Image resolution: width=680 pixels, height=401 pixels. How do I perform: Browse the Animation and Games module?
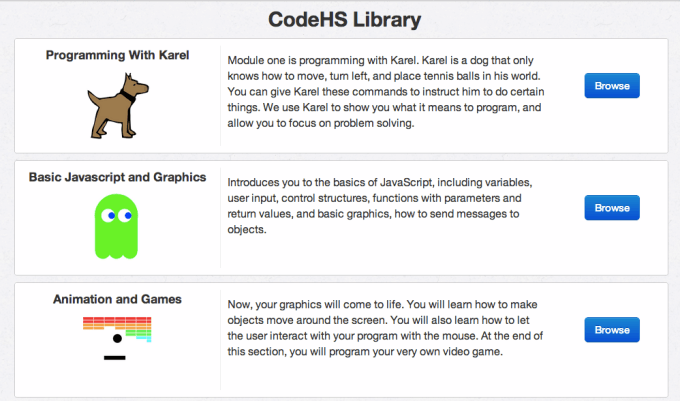coord(611,330)
